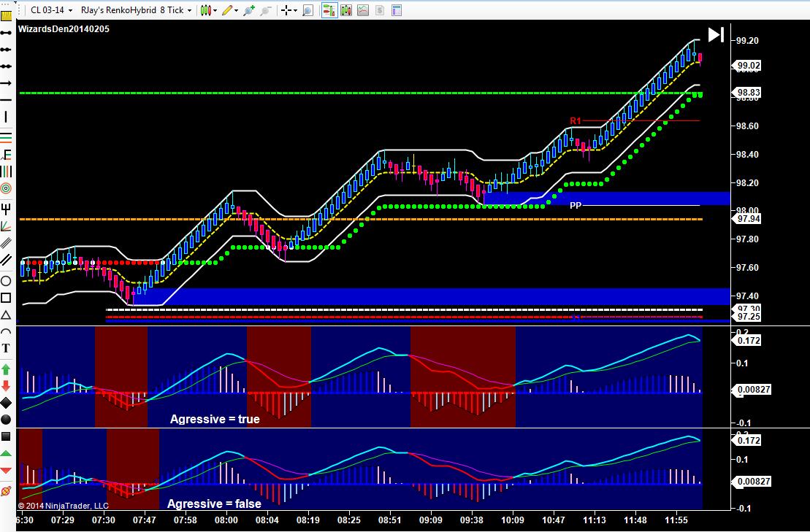Click the 97.94 price axis label
Viewport: 810px width, 532px height.
coord(747,219)
